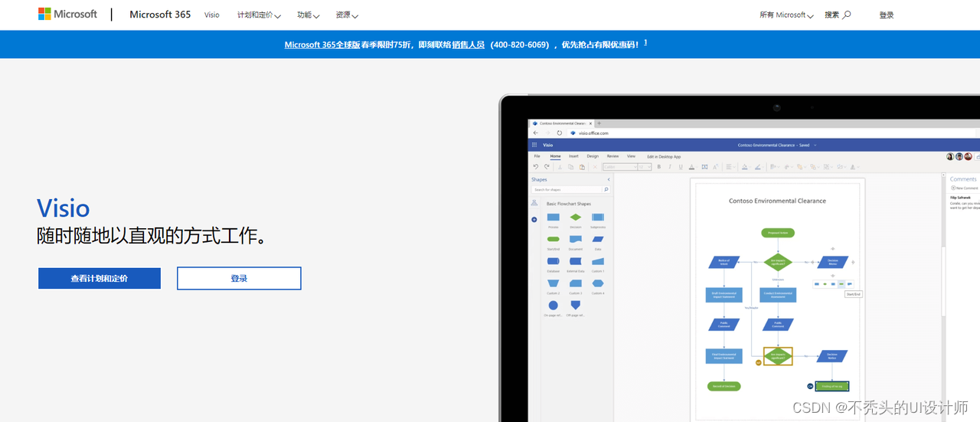The image size is (980, 422).
Task: Click the shape search magnifier icon
Action: [606, 189]
